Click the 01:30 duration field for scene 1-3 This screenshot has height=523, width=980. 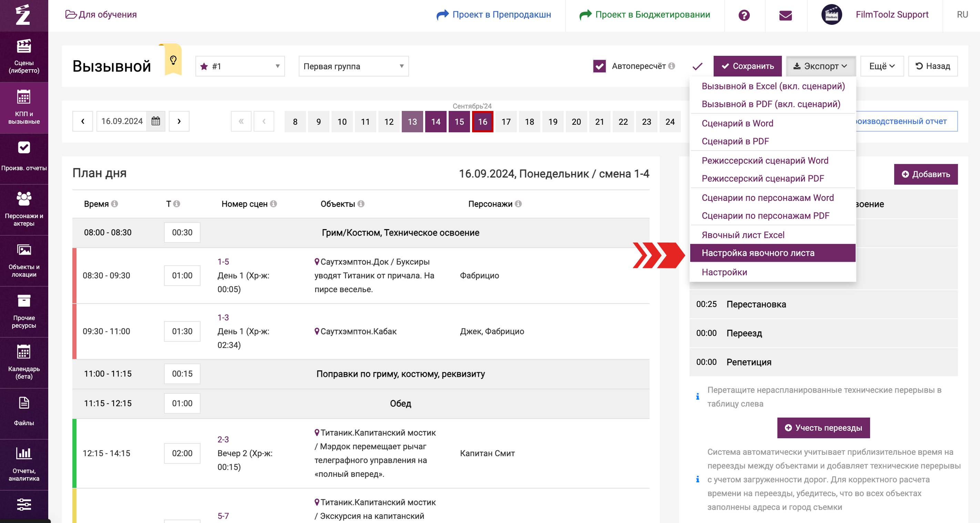[182, 331]
